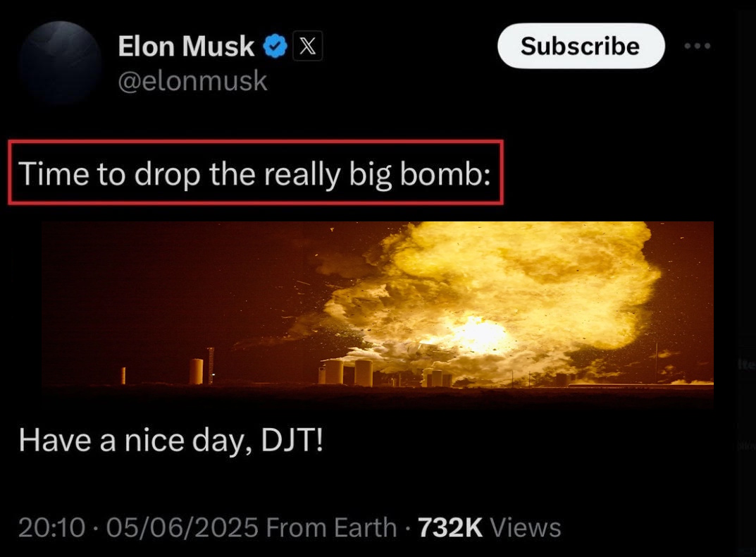Click the tall tower at photo's left

(x=211, y=365)
